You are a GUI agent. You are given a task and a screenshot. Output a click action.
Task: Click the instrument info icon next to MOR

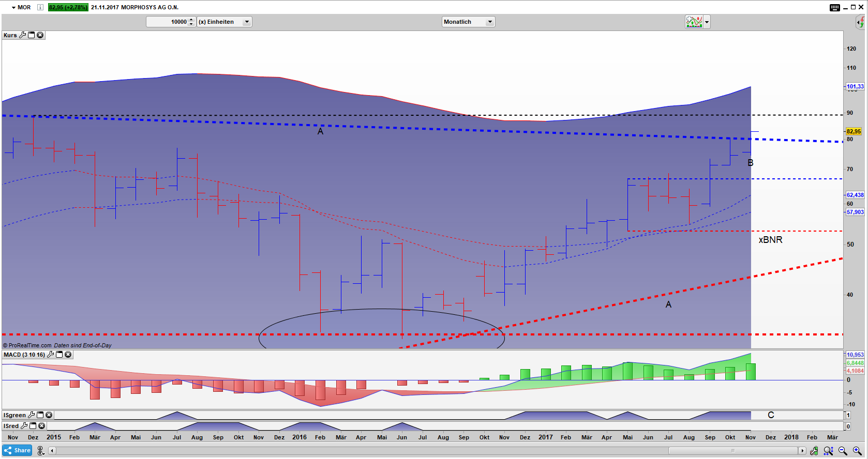coord(40,7)
